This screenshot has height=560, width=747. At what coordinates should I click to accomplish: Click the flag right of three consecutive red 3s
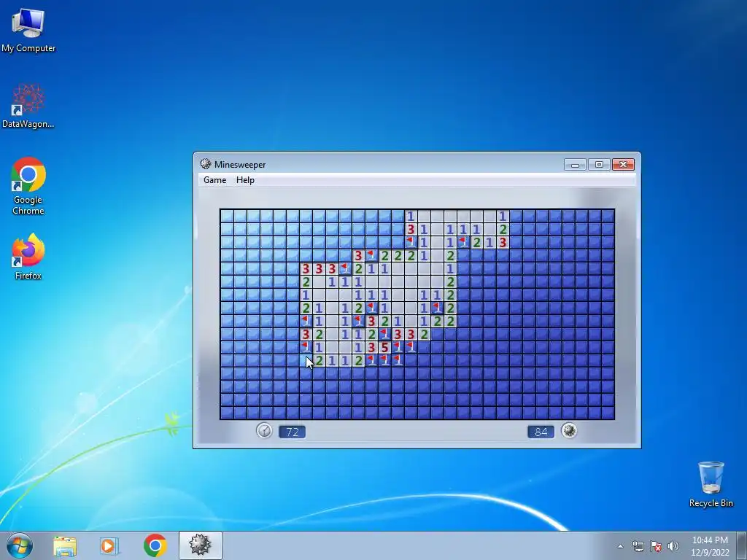tap(345, 268)
